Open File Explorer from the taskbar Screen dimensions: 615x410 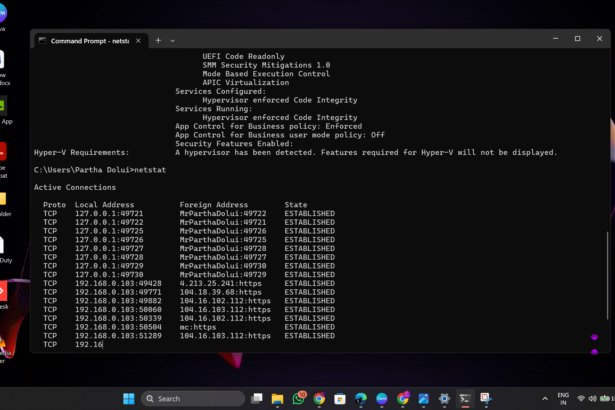click(x=277, y=399)
